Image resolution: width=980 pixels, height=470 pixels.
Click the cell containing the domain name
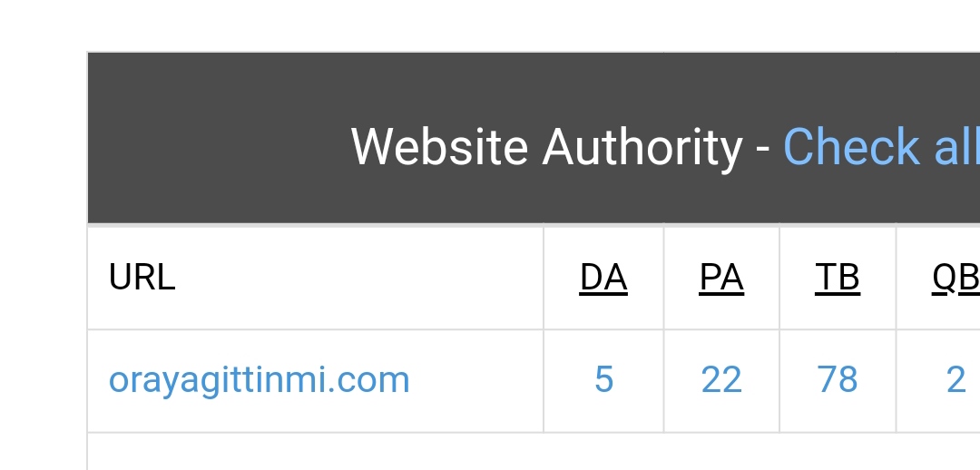point(316,380)
